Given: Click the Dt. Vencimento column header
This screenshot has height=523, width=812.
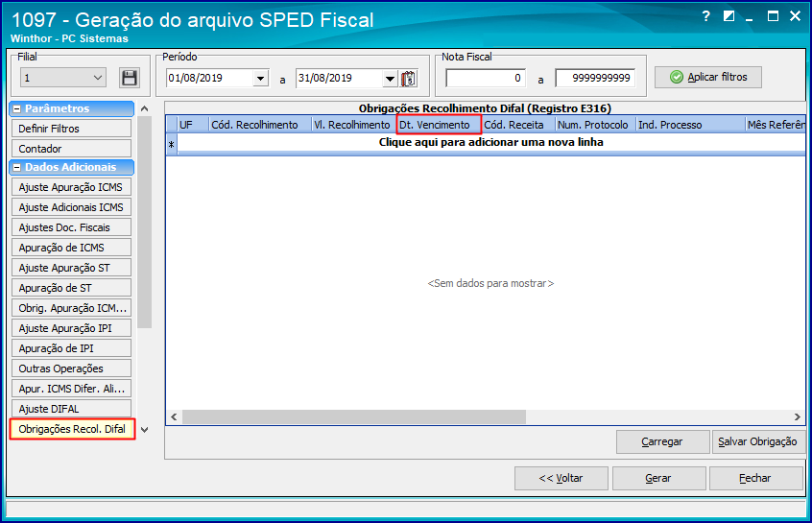Looking at the screenshot, I should coord(440,125).
